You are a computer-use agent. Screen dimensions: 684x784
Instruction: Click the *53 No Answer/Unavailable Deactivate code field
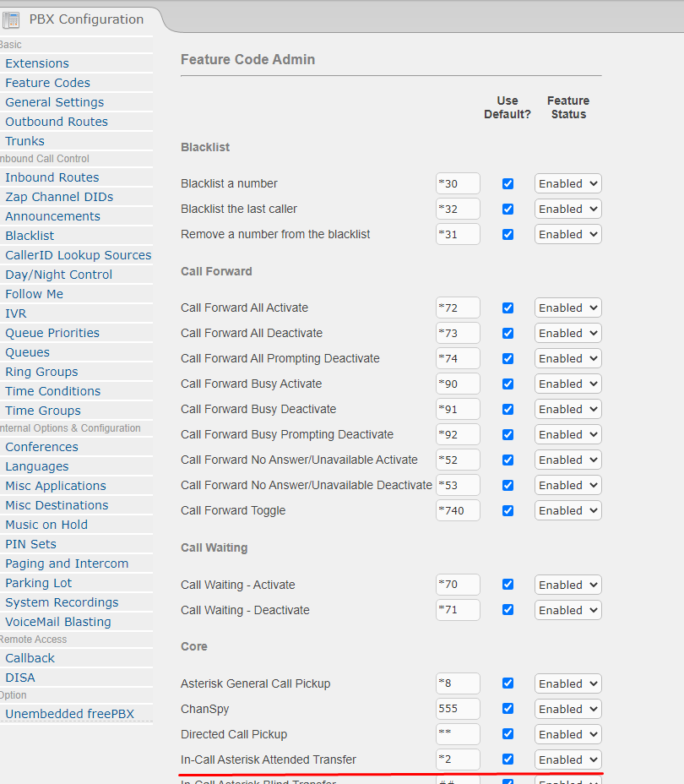[458, 485]
